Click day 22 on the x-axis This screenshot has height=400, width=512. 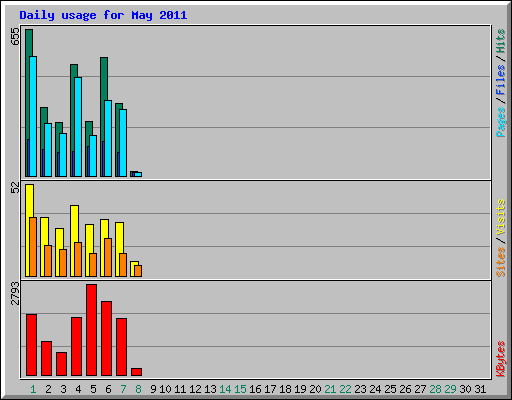345,389
